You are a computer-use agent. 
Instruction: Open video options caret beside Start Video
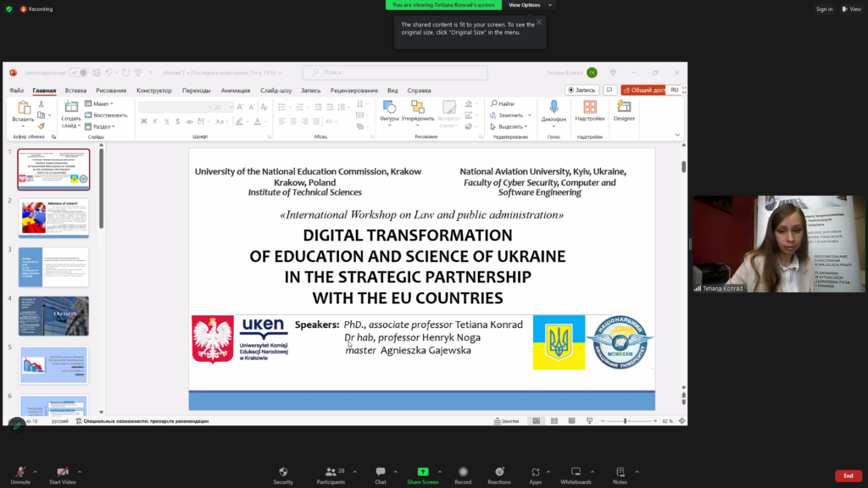click(79, 472)
